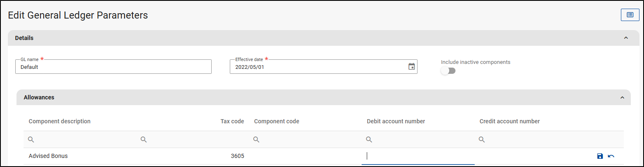
Task: Sort by Component description column header
Action: click(x=59, y=121)
